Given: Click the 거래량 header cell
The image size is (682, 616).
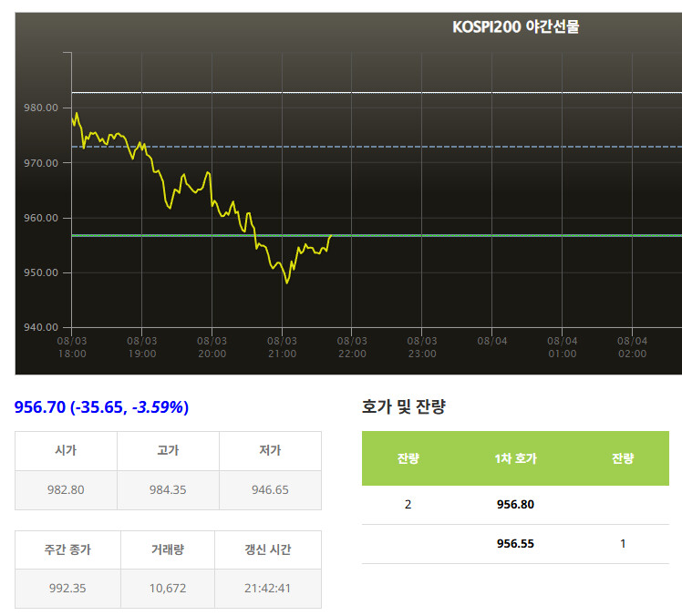Looking at the screenshot, I should (168, 549).
